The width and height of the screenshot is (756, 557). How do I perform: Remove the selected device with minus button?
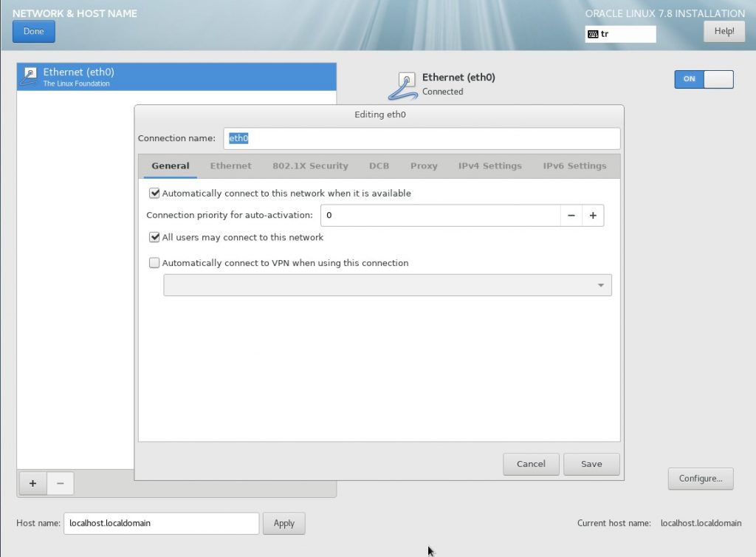(61, 483)
